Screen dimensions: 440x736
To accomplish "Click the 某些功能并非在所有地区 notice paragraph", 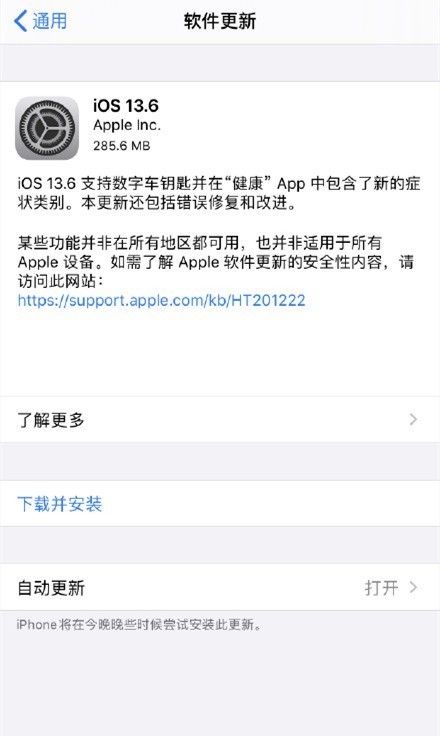I will (x=216, y=262).
